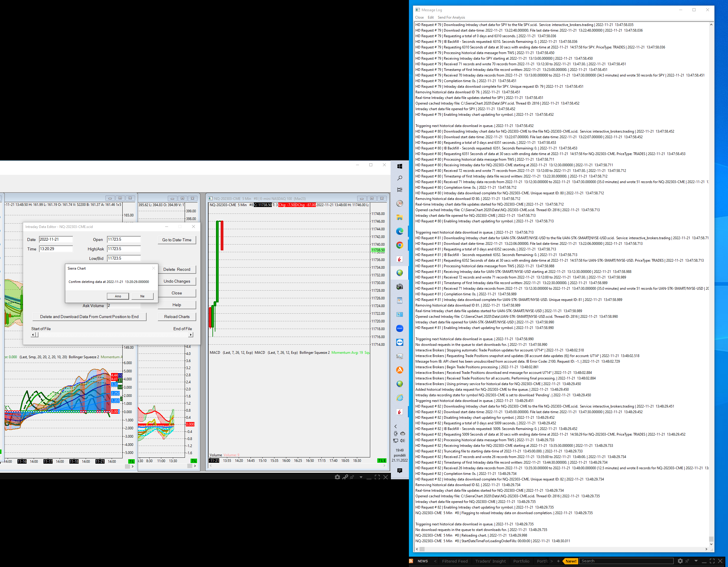The height and width of the screenshot is (567, 728).
Task: Click the pin icon in the news panel
Action: coord(687,561)
